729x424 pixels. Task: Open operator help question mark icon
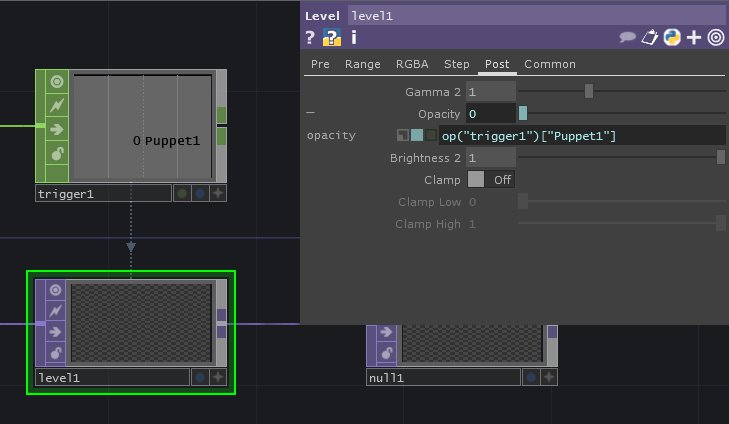click(310, 38)
